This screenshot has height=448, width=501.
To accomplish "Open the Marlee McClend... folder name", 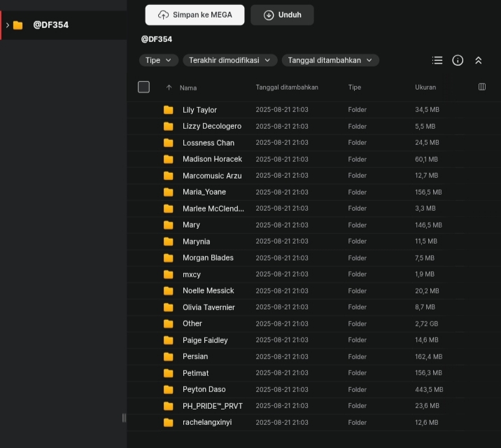I will tap(213, 209).
